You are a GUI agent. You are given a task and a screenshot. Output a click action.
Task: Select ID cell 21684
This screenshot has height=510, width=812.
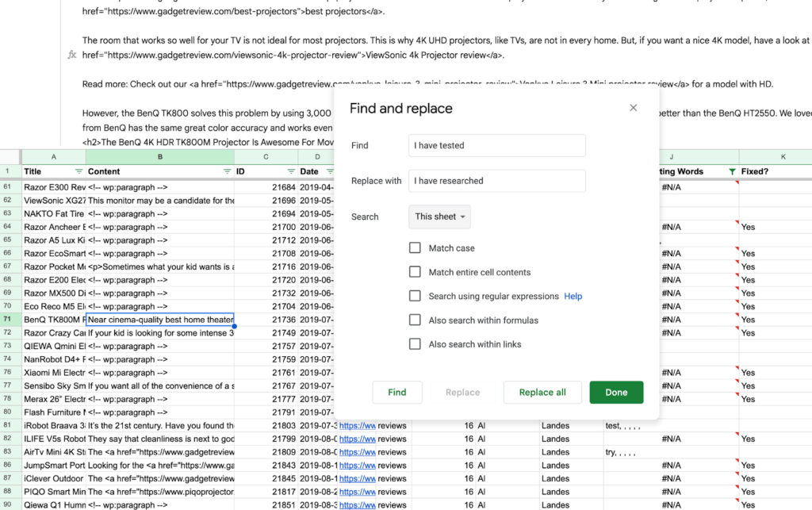pos(266,187)
